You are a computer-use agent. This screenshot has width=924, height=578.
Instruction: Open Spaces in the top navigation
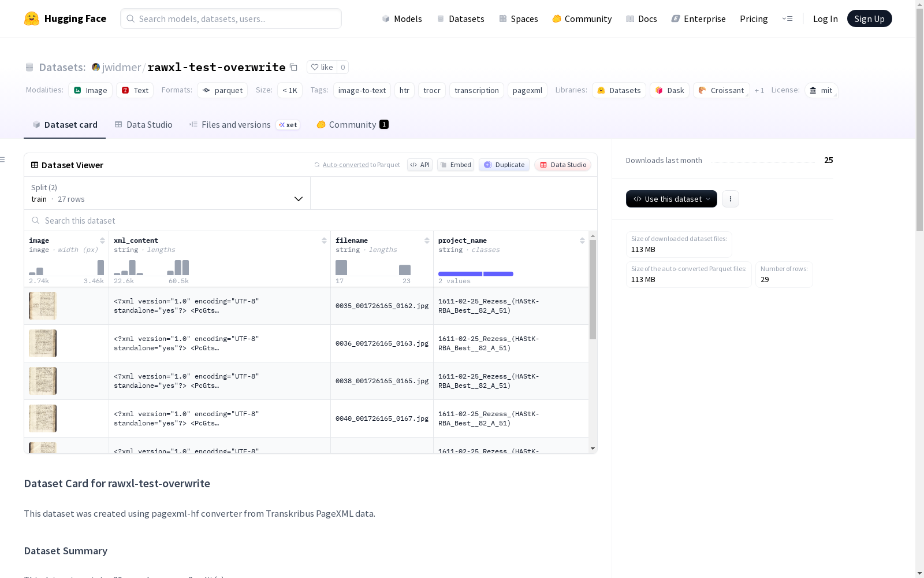pos(519,18)
